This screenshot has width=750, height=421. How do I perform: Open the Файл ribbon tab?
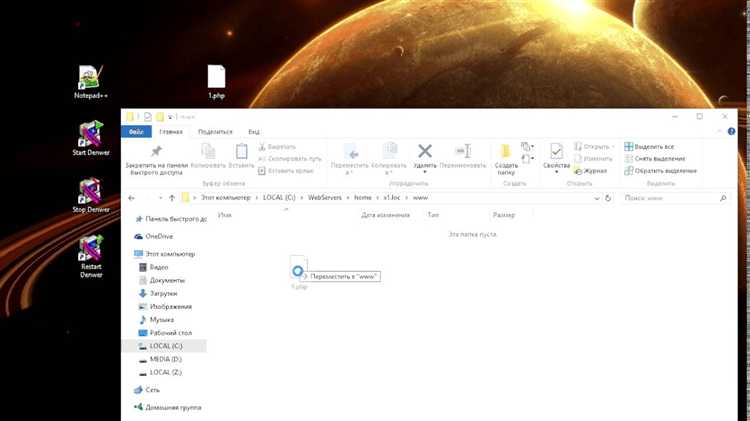(136, 132)
